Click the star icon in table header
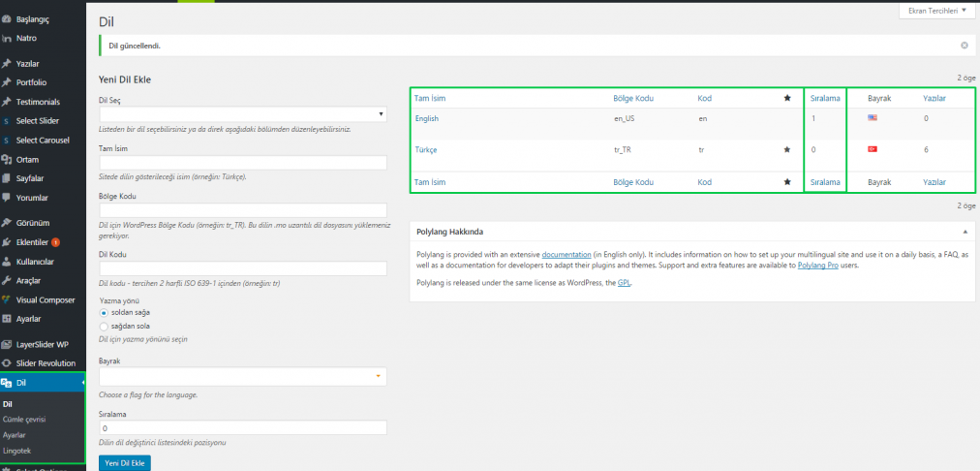The height and width of the screenshot is (471, 980). pos(787,98)
